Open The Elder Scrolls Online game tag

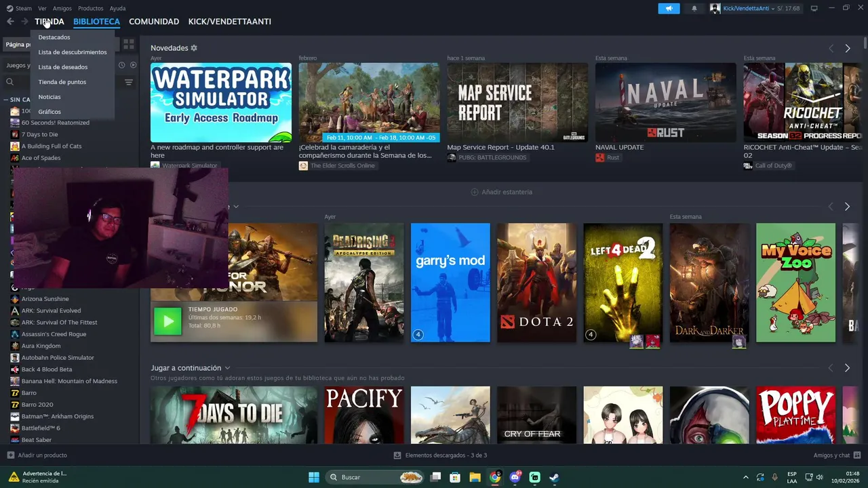pos(342,165)
